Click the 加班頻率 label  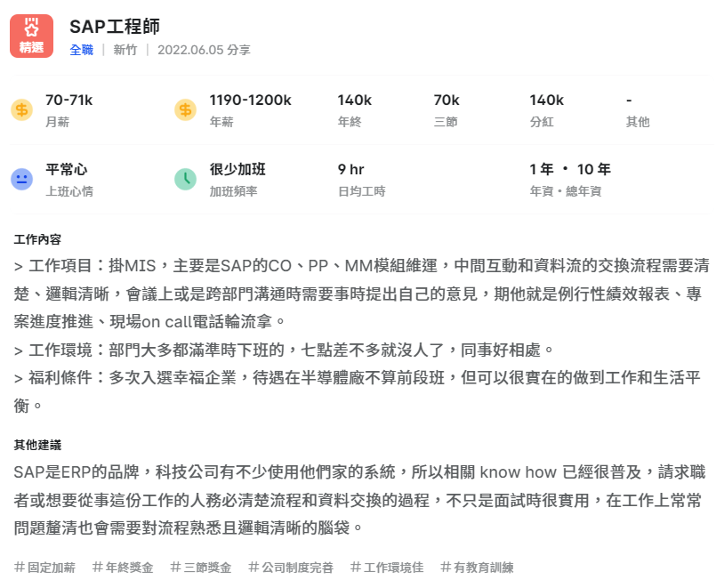233,191
